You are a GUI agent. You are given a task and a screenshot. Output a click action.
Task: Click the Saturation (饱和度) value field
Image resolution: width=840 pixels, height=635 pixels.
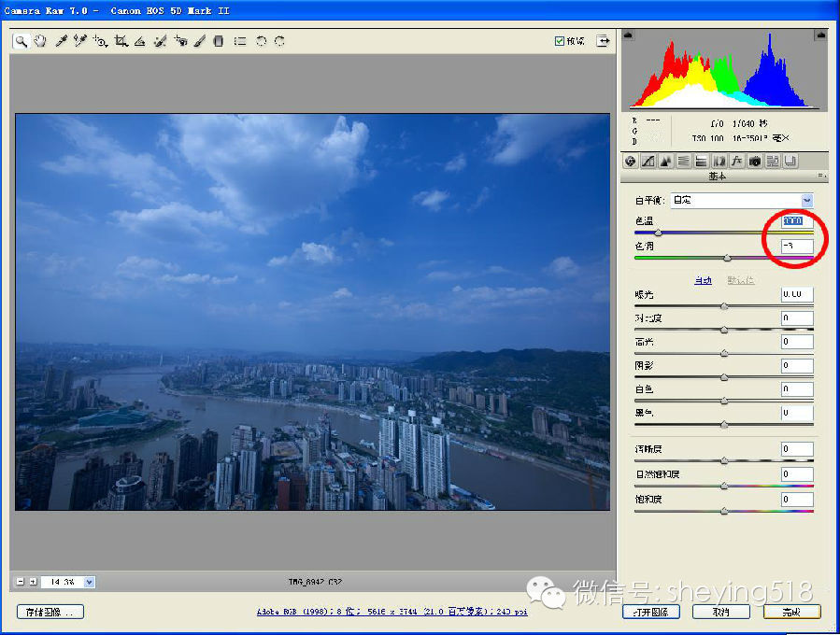pyautogui.click(x=797, y=500)
